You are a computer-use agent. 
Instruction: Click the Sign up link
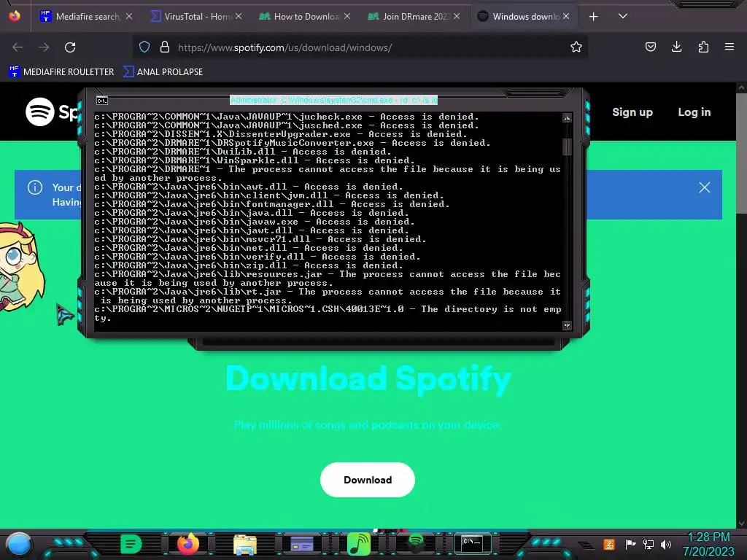tap(632, 112)
